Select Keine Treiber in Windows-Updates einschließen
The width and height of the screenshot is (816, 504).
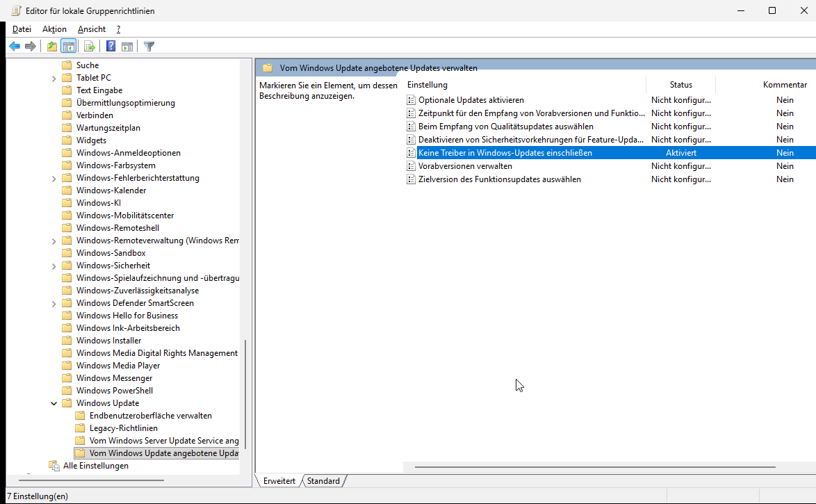[505, 152]
